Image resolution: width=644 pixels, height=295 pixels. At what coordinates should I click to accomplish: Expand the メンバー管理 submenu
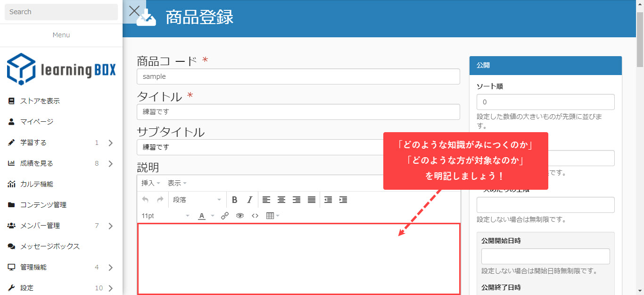click(110, 226)
